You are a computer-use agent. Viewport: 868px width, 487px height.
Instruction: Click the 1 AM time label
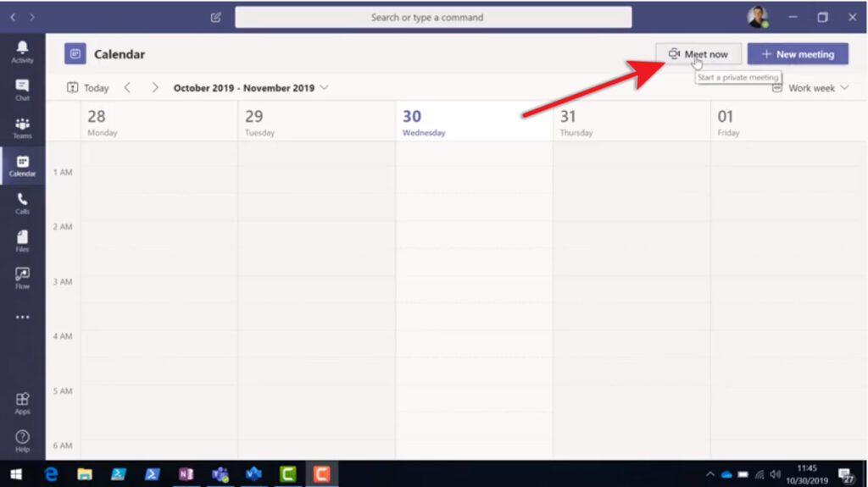[63, 172]
